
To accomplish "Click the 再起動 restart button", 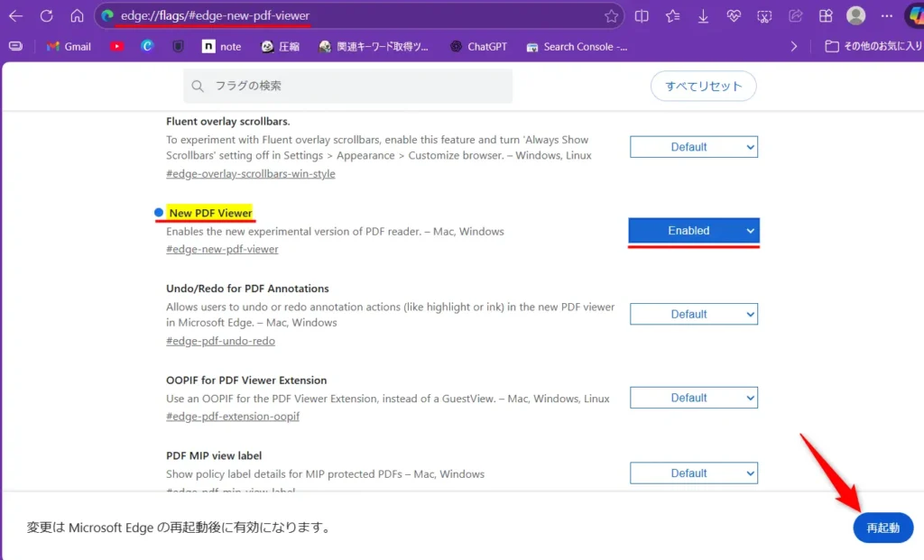I will pyautogui.click(x=882, y=528).
